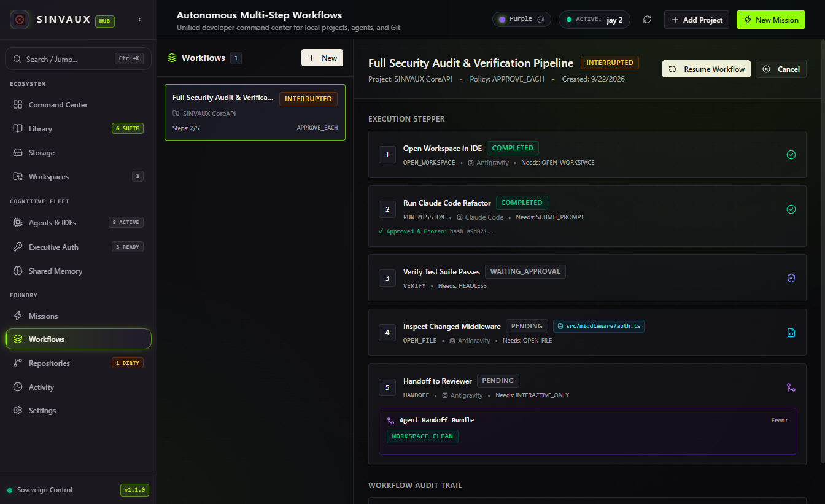
Task: Click the 6 SUITE badge beside Library
Action: point(128,128)
